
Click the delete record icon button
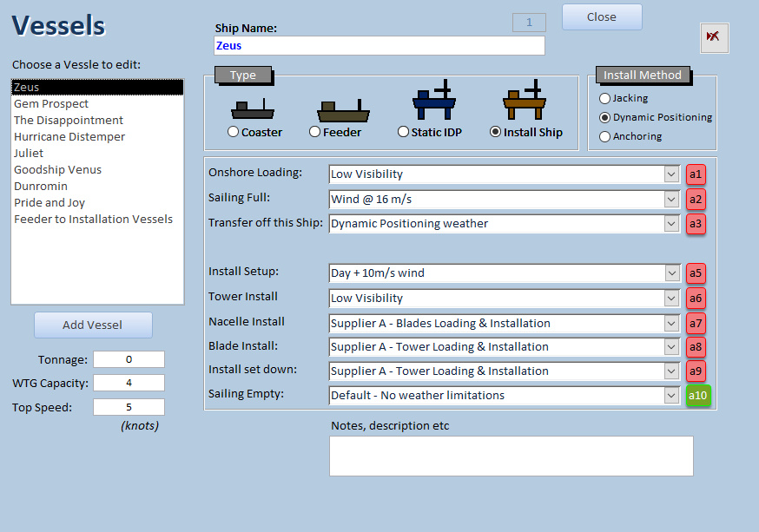714,37
